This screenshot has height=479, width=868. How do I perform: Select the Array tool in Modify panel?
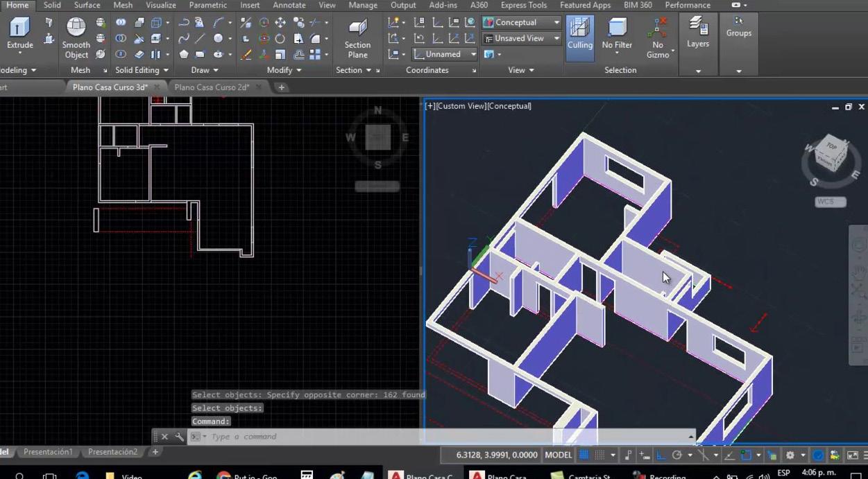[x=316, y=54]
